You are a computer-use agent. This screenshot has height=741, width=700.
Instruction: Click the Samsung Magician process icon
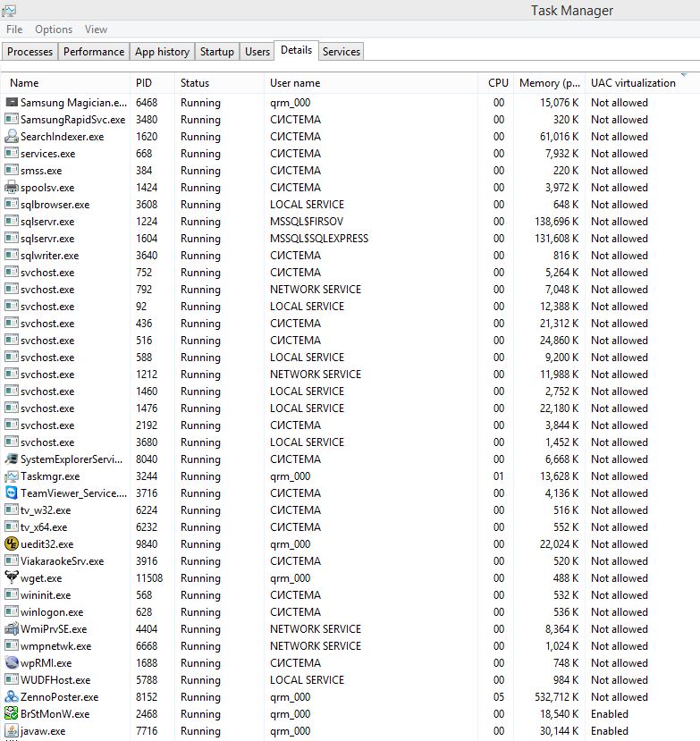[x=12, y=103]
